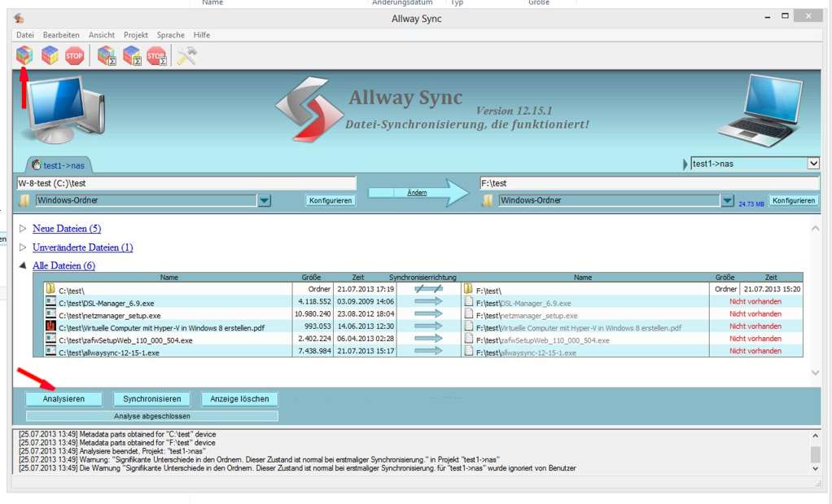Click the file list scroll down arrow
Viewport: 832px width, 504px height.
pos(816,373)
